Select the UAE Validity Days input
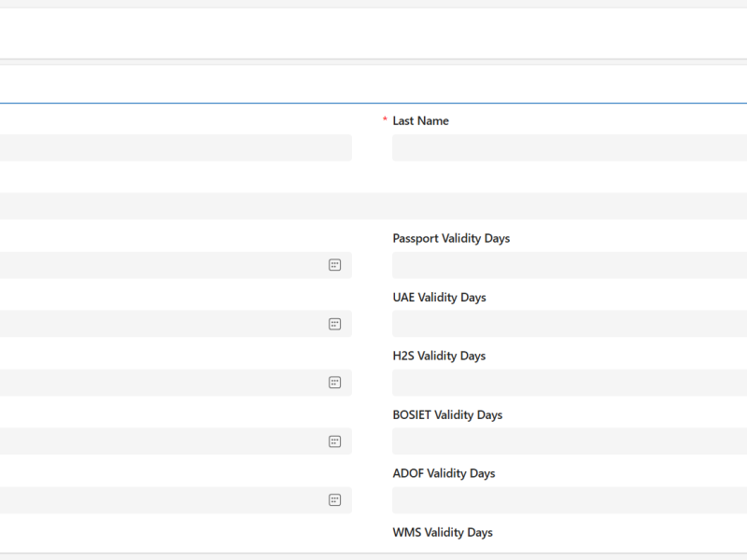This screenshot has height=560, width=747. click(570, 324)
